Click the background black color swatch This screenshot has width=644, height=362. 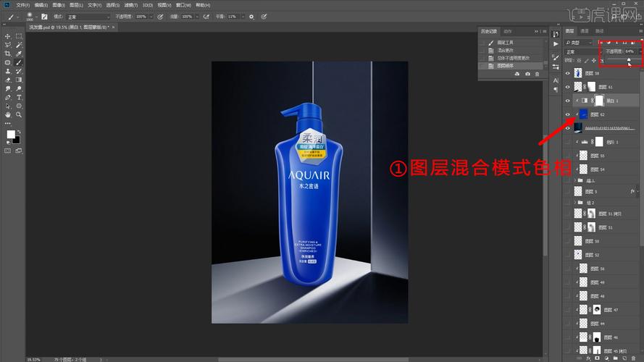pyautogui.click(x=17, y=140)
